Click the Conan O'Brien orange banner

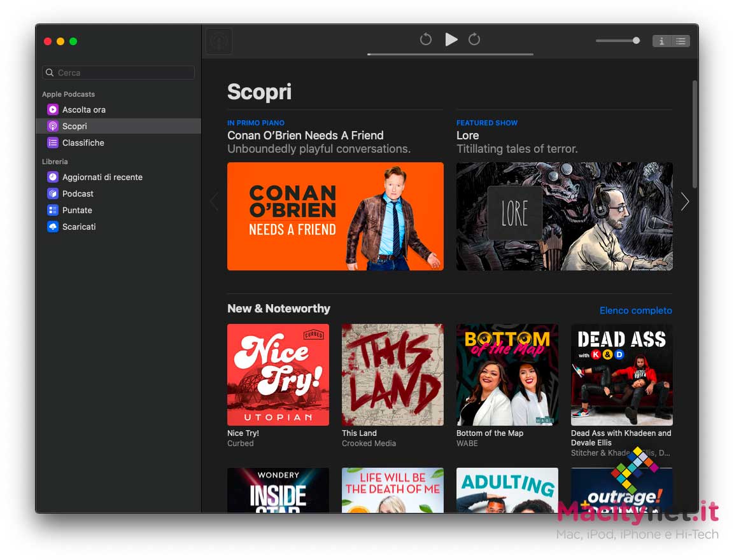[335, 216]
